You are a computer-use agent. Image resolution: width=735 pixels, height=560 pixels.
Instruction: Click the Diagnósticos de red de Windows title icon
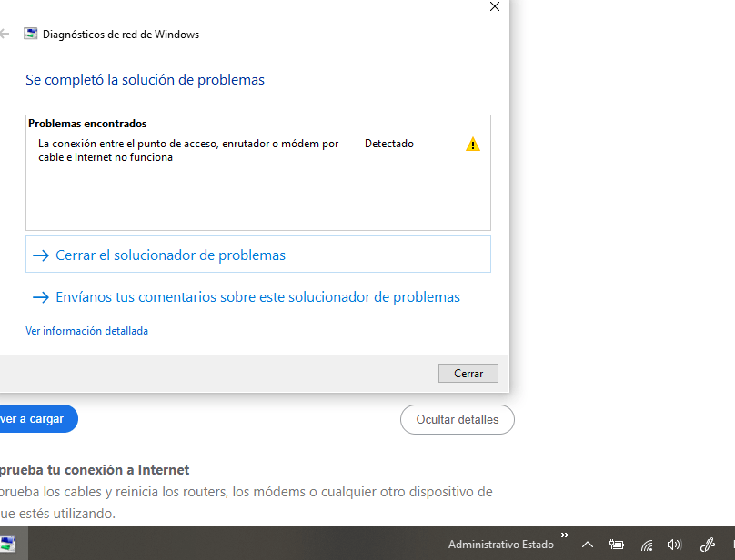30,34
